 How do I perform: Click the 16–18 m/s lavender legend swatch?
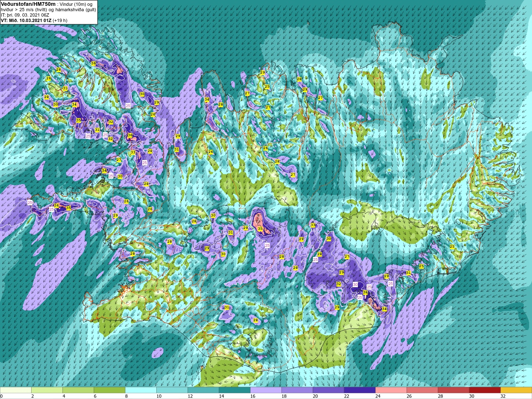coord(266,390)
